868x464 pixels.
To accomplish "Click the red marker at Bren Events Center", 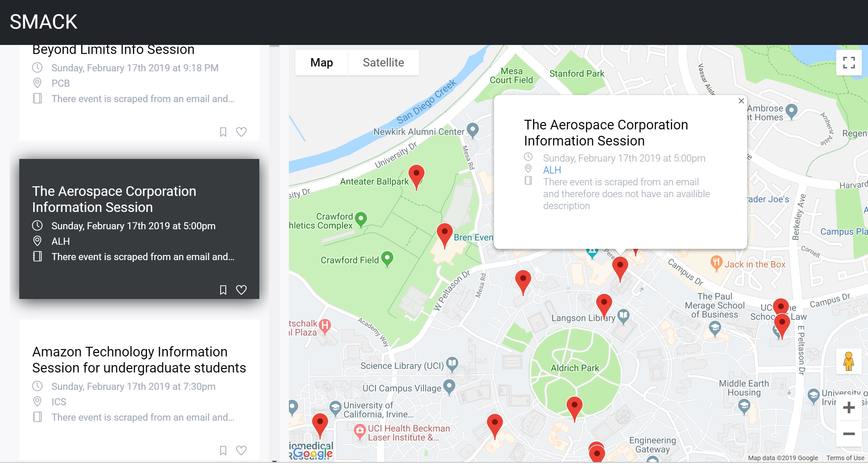I will click(444, 233).
